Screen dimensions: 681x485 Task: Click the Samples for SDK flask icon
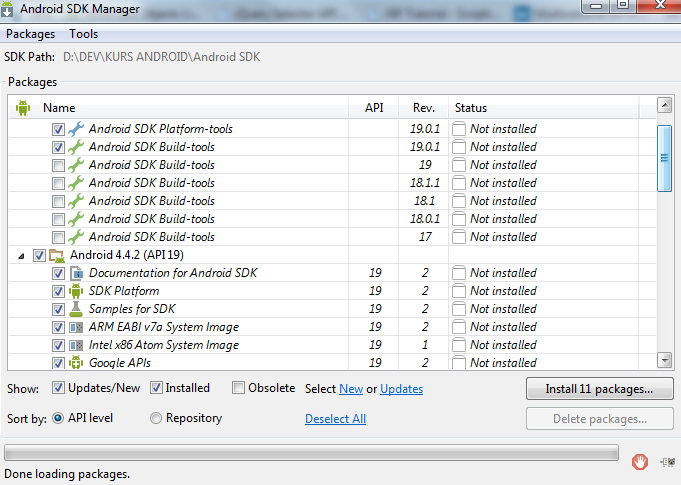pos(76,309)
